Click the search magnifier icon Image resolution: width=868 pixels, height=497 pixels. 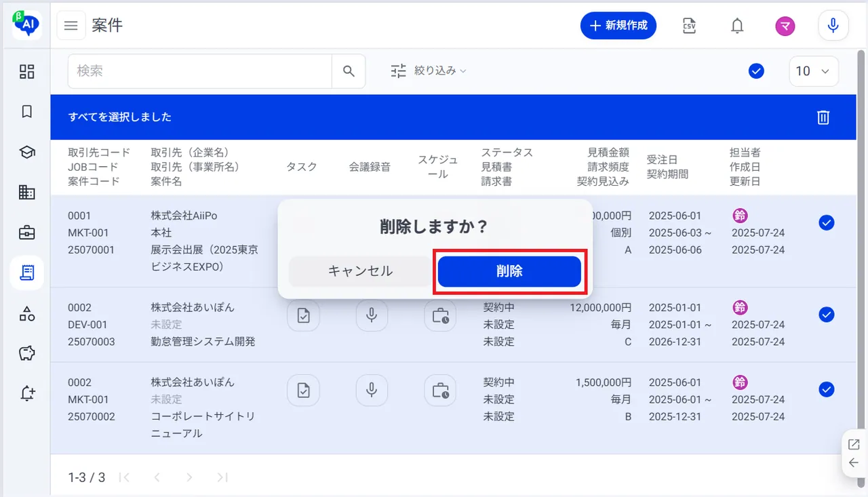coord(349,71)
